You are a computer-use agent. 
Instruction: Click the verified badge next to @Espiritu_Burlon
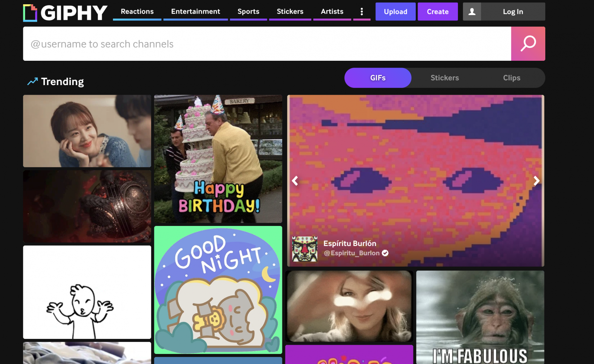(x=385, y=253)
